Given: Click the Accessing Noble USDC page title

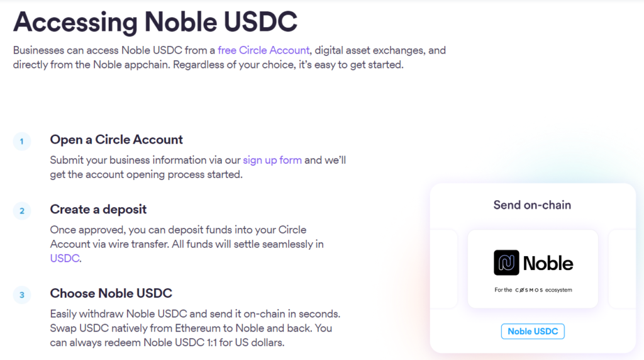Looking at the screenshot, I should (x=155, y=21).
